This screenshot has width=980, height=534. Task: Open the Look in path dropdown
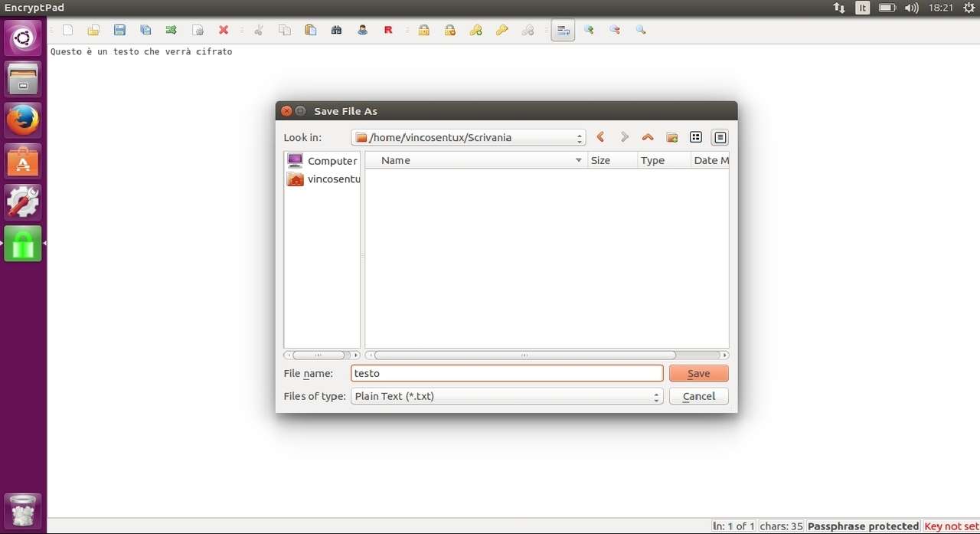point(469,138)
